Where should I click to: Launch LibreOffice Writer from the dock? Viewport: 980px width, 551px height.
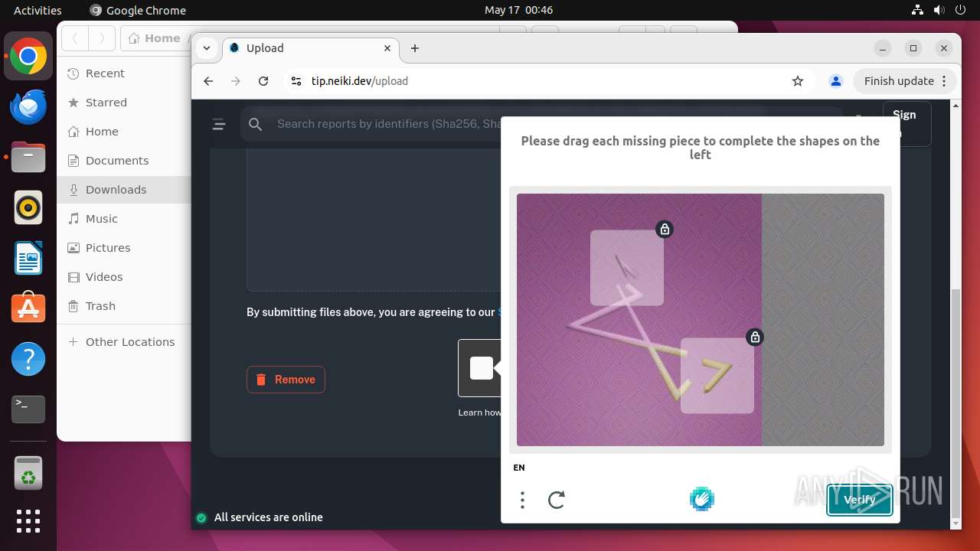pyautogui.click(x=28, y=258)
